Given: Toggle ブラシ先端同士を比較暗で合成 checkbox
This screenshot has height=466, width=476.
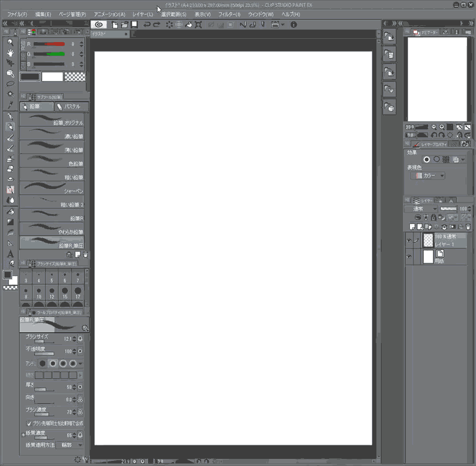Looking at the screenshot, I should coord(29,423).
